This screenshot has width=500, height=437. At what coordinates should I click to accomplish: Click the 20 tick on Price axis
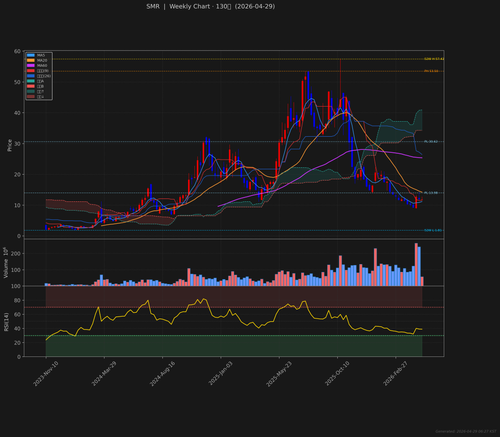coord(17,174)
